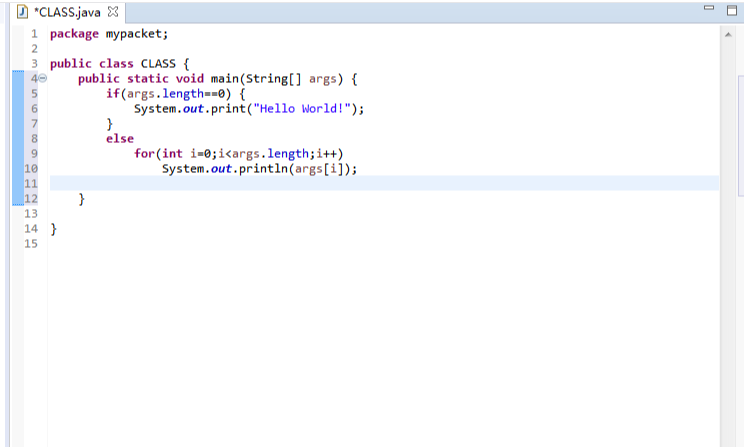The image size is (744, 447).
Task: Click the "Hello World!" string literal
Action: pos(302,109)
